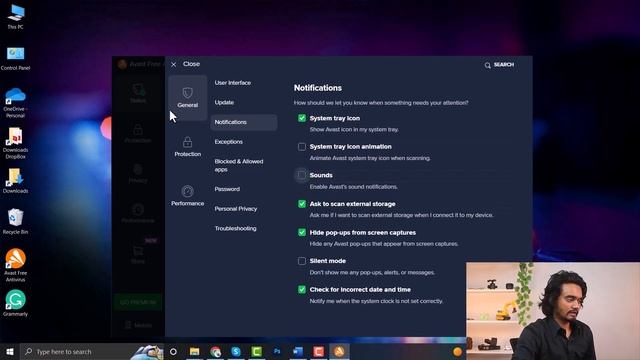Open Update settings page

224,102
